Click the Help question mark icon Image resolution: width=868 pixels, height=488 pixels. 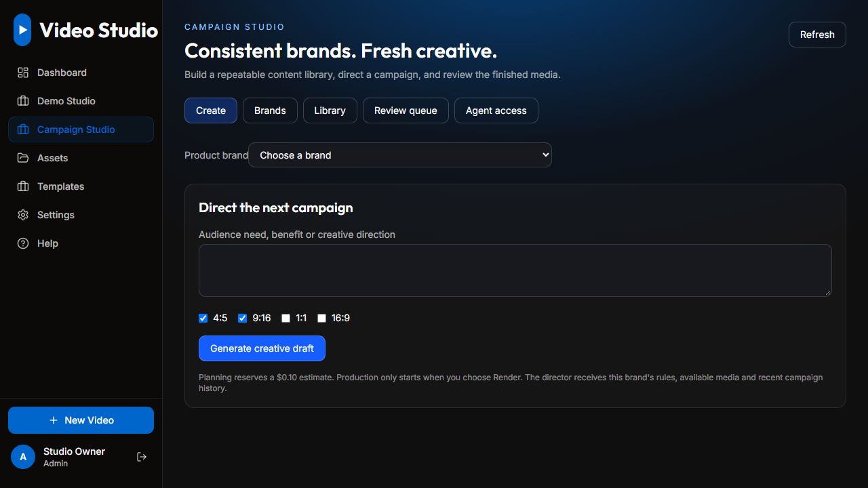(x=23, y=243)
